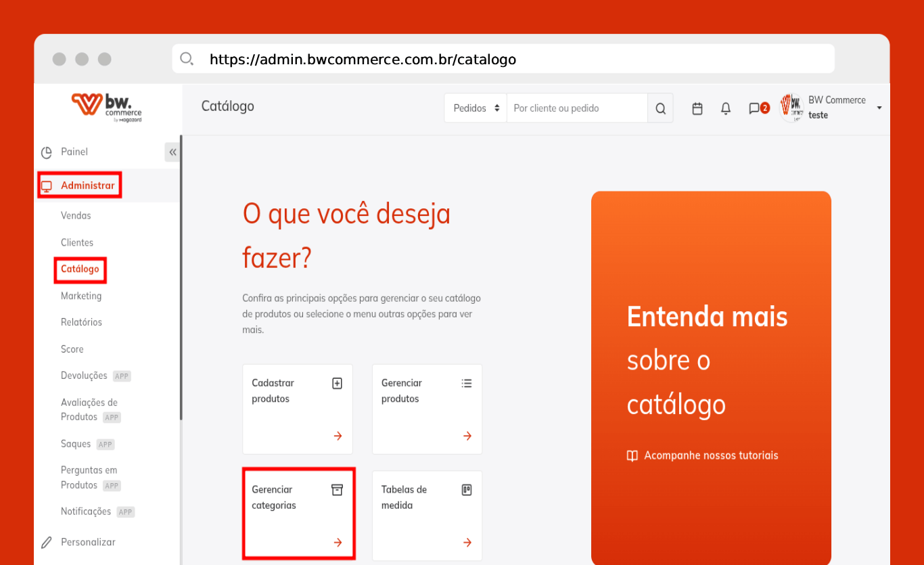Select Vendas in the sidebar menu
Viewport: 924px width, 565px height.
pos(76,216)
